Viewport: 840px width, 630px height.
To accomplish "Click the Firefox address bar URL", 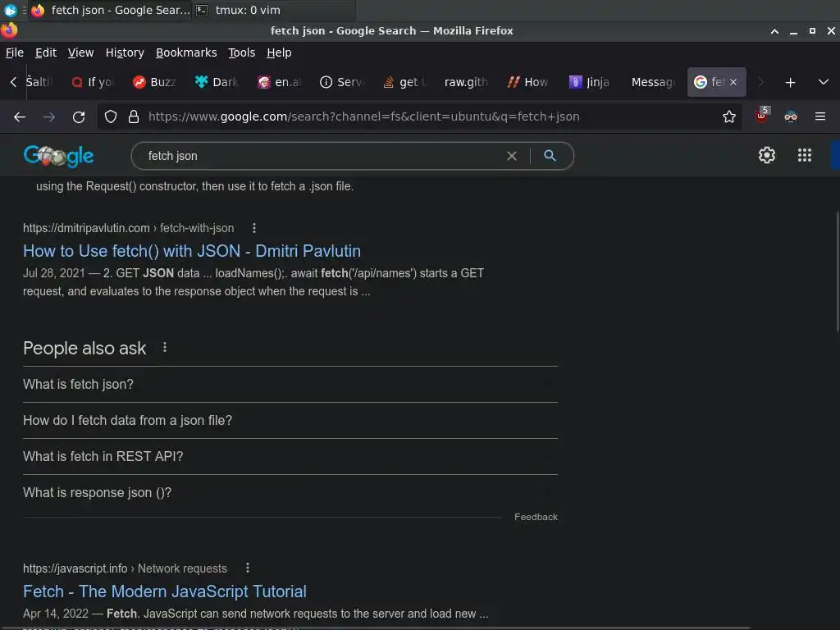I will (363, 116).
